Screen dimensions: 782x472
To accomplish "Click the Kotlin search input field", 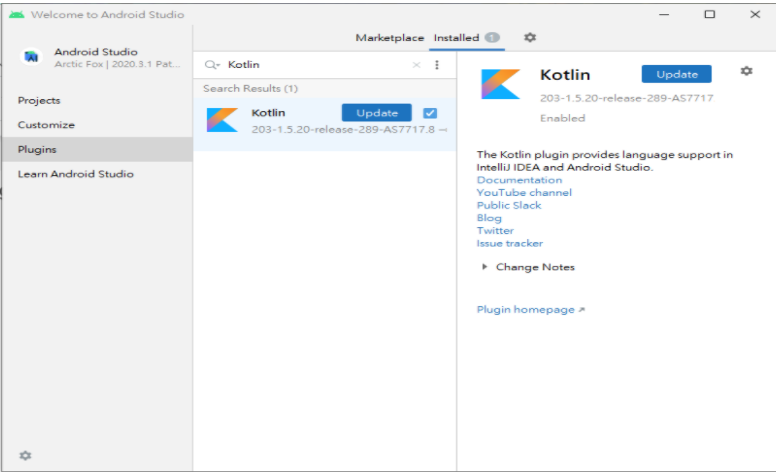I will pyautogui.click(x=317, y=65).
